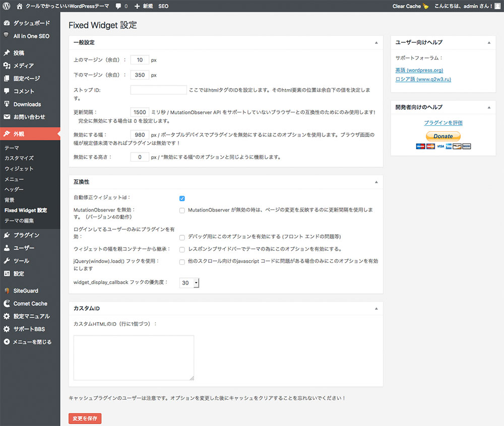Click the 変更を保存 button

click(85, 418)
